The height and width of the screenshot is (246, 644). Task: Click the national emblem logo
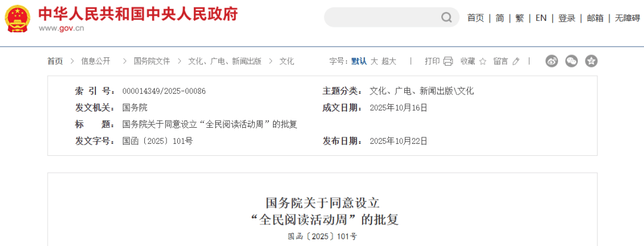point(17,19)
